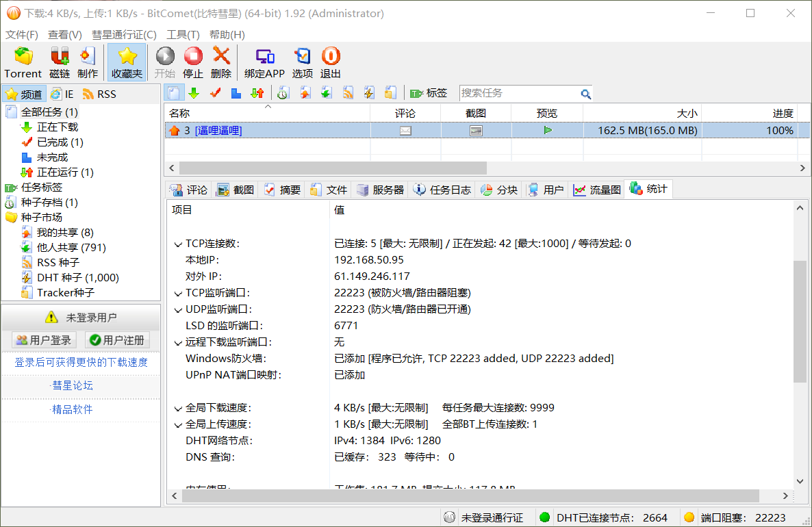
Task: Click the 未登录通行证 status bar icon
Action: pos(450,517)
